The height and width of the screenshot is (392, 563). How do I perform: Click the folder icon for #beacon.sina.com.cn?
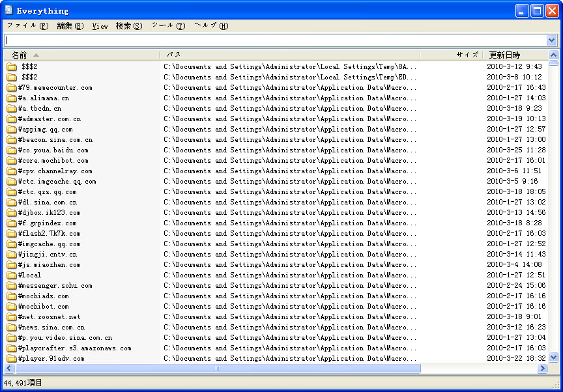pyautogui.click(x=12, y=139)
